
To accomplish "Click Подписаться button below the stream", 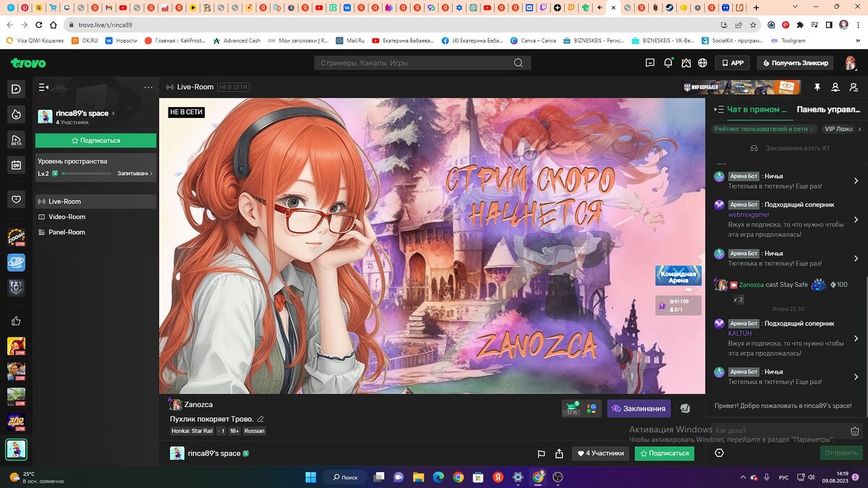I will click(664, 453).
